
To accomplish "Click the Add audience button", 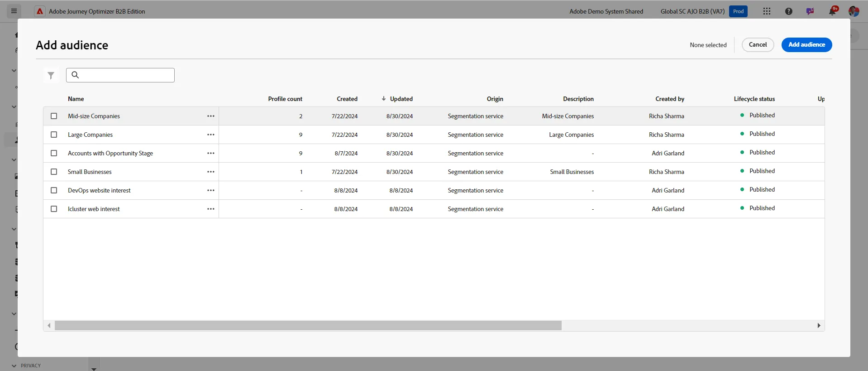I will tap(806, 45).
